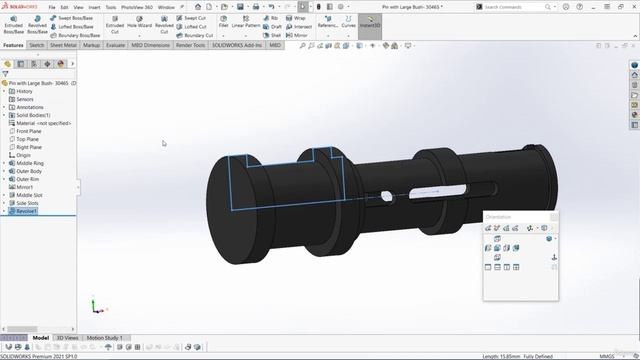Select the Hole Wizard tool
The height and width of the screenshot is (360, 640).
point(139,22)
